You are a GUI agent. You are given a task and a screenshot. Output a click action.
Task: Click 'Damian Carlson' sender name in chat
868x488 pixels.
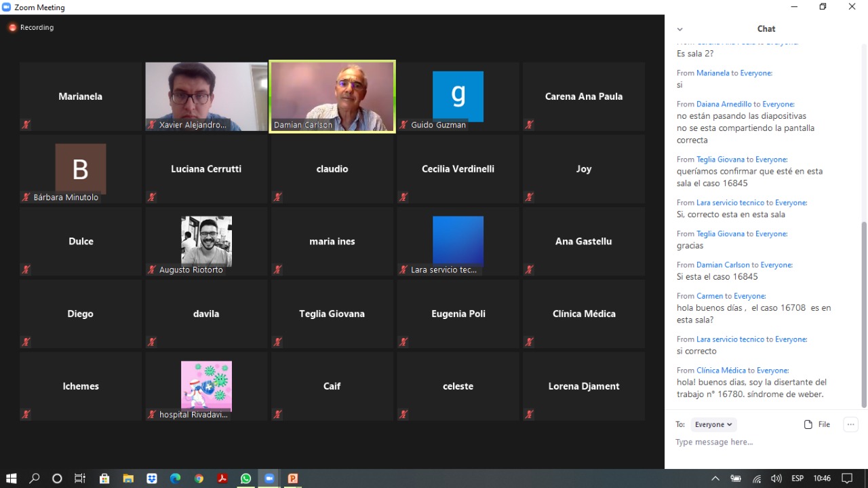[723, 265]
